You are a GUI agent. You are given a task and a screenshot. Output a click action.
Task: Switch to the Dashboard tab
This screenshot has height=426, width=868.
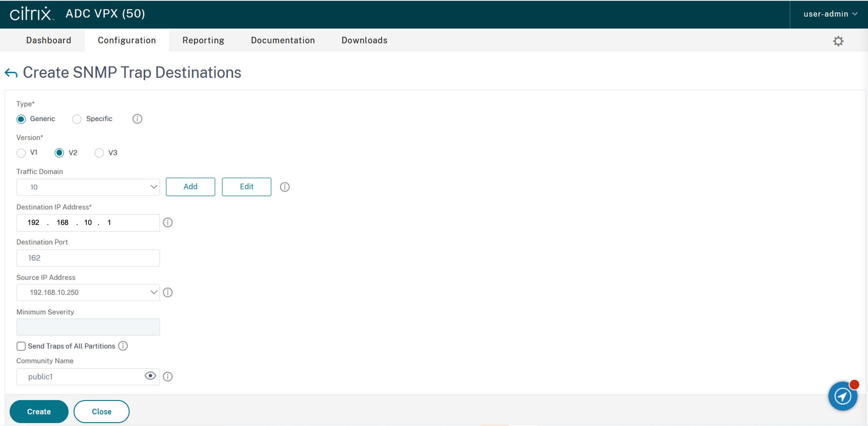[x=49, y=41]
